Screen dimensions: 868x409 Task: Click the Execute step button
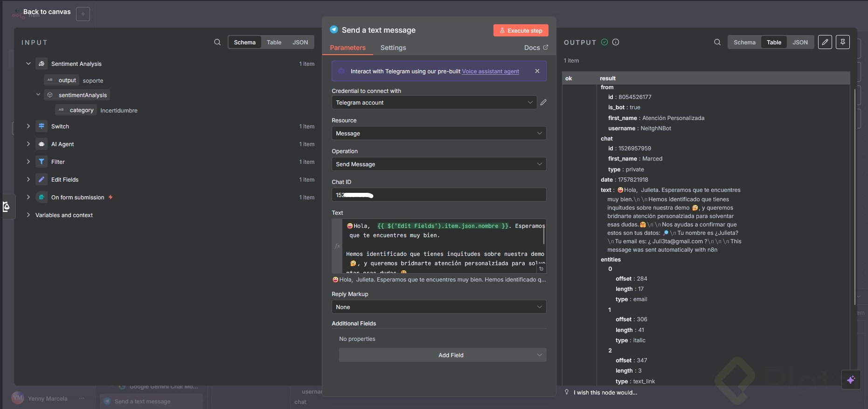(x=521, y=30)
